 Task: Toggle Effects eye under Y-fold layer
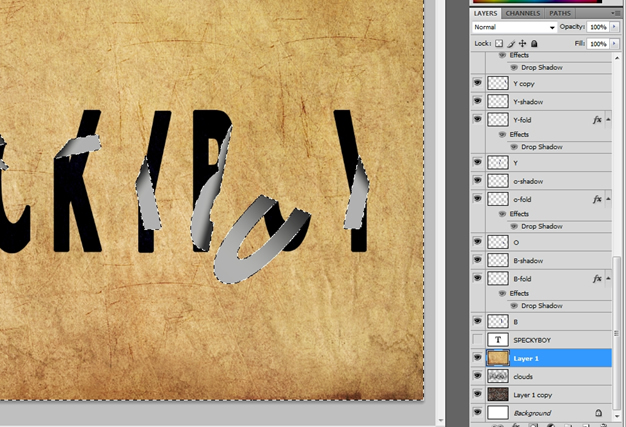pyautogui.click(x=502, y=134)
